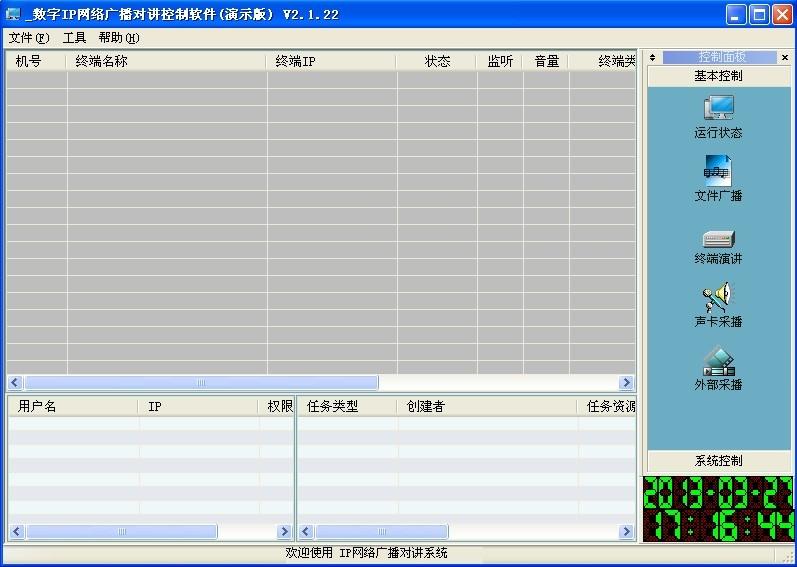Expand the 系统控制 system control section
The height and width of the screenshot is (567, 797).
coord(718,461)
